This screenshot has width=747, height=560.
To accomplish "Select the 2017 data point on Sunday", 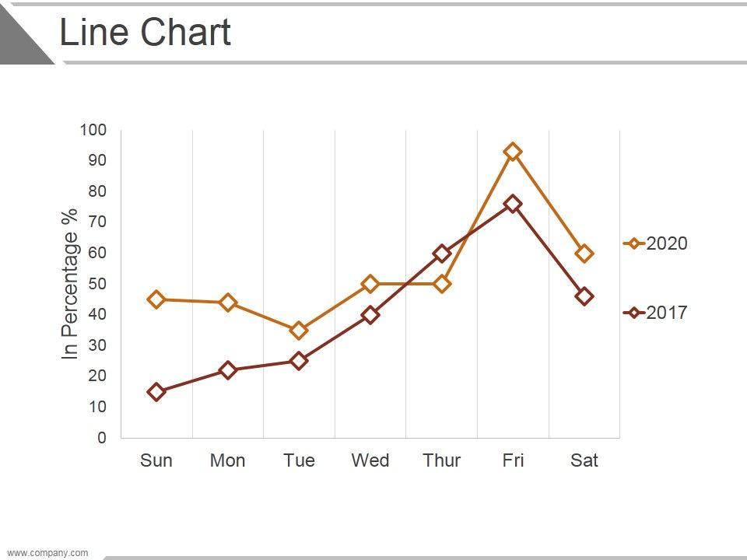I will tap(156, 392).
